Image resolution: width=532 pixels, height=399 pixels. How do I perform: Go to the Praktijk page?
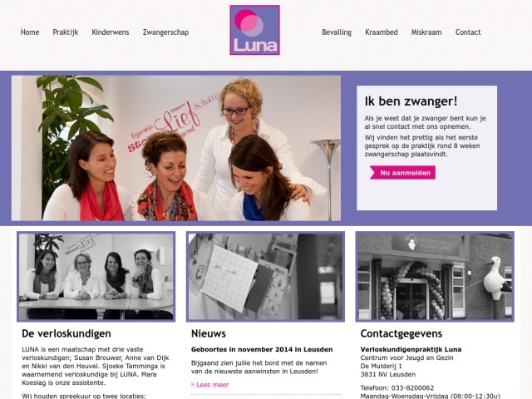(x=66, y=32)
